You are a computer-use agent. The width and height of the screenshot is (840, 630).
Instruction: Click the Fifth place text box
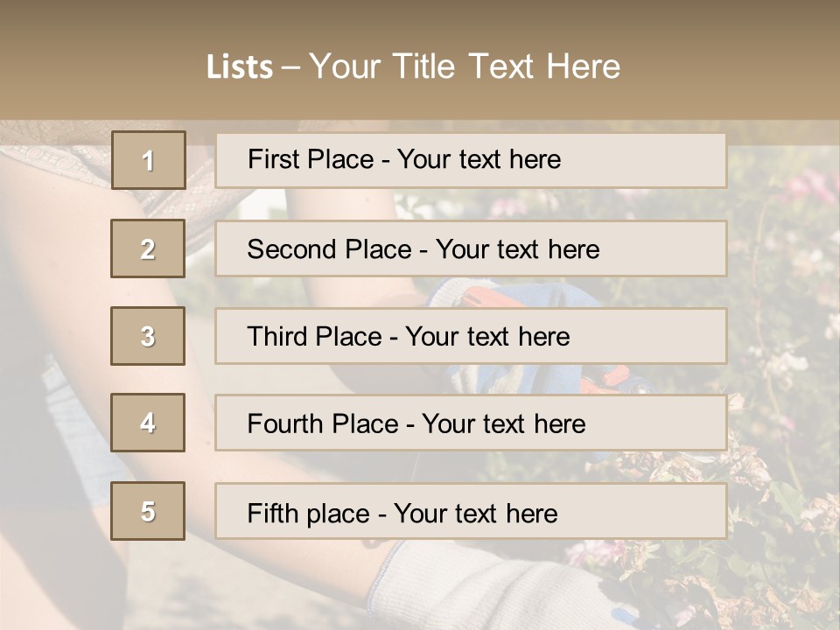click(471, 512)
